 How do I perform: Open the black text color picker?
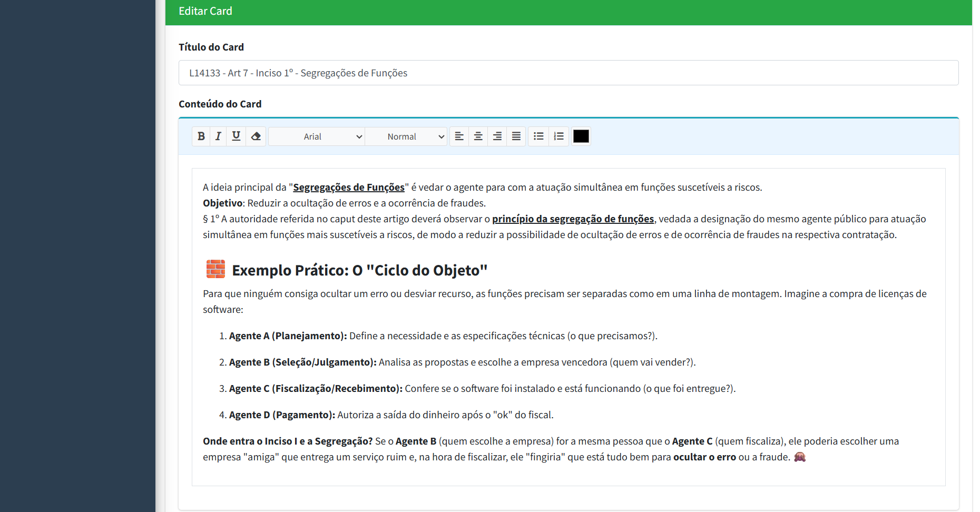point(581,136)
